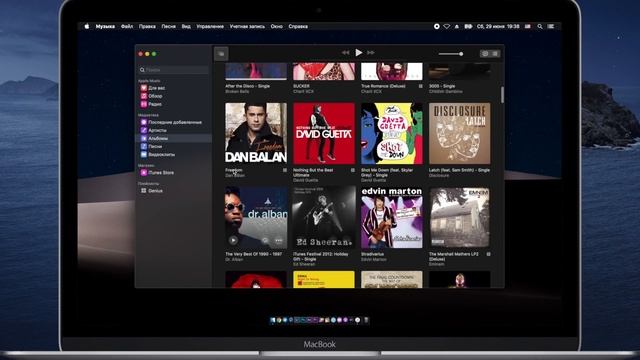Click the album title 3005 - Single
Image resolution: width=640 pixels, height=360 pixels.
[442, 86]
